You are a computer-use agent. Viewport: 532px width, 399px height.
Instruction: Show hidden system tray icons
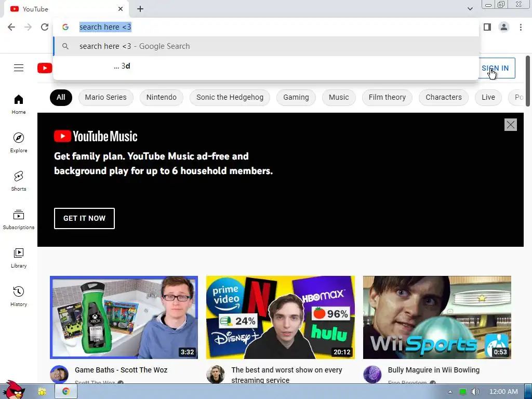click(450, 392)
